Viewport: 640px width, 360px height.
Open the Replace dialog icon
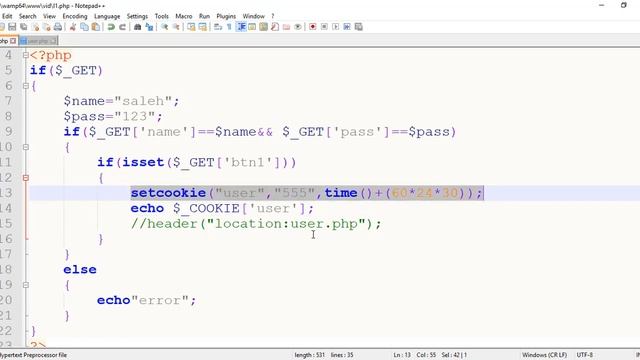[149, 27]
